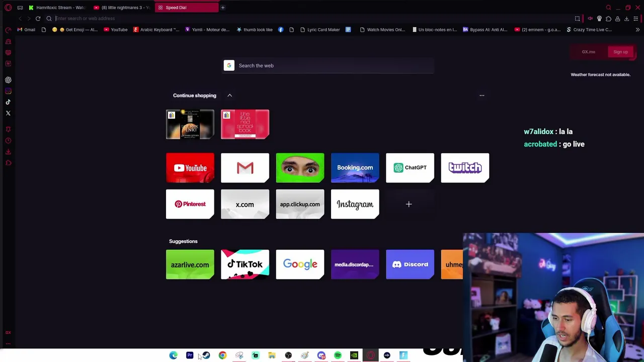Open the Crazy Time Live bookmark

(589, 30)
